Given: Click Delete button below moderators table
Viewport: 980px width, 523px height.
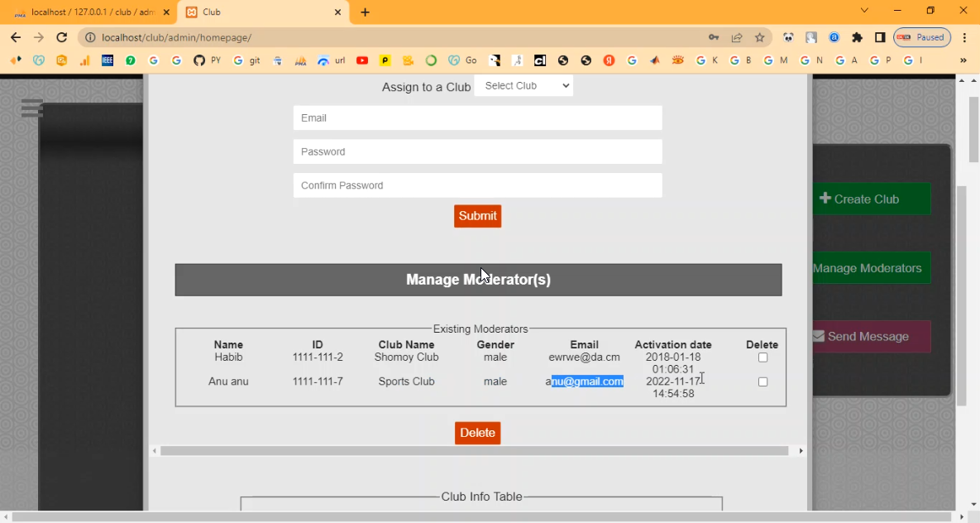Looking at the screenshot, I should point(477,433).
